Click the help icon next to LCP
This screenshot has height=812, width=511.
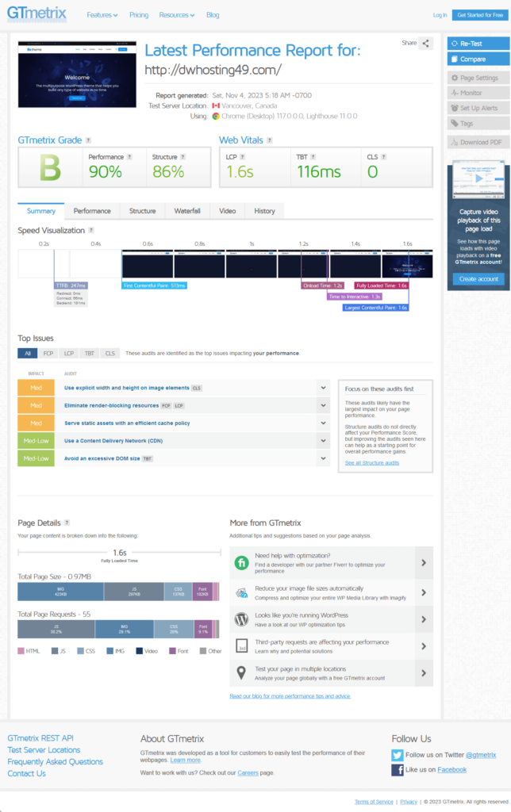(x=243, y=157)
